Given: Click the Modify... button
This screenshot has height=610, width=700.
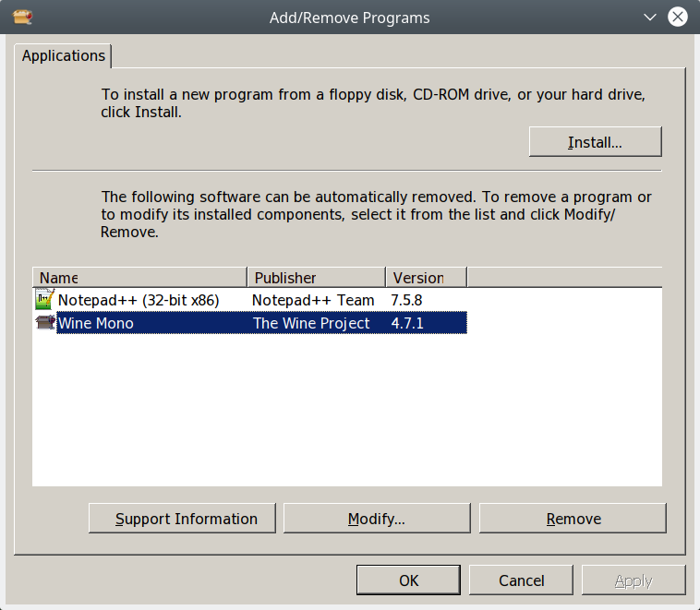Looking at the screenshot, I should (377, 518).
